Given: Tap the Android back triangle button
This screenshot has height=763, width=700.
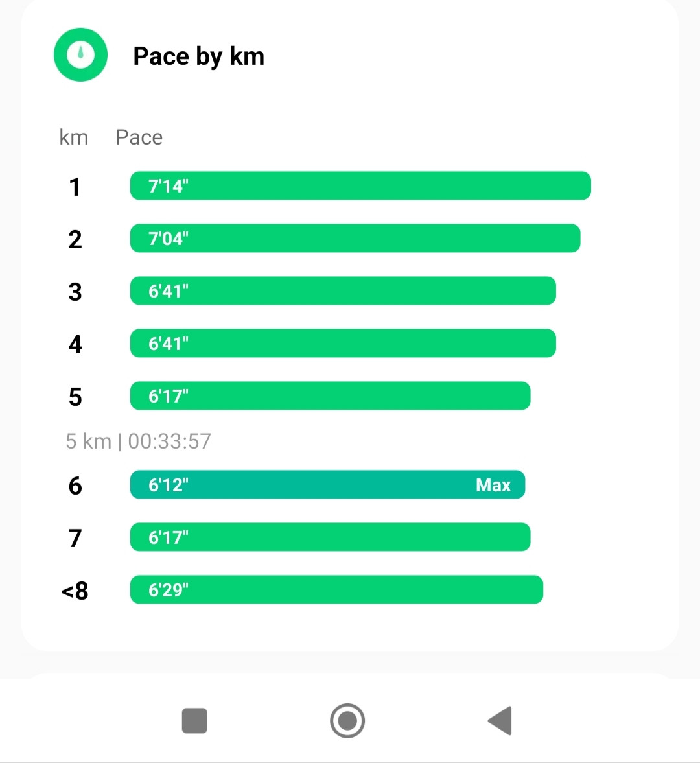Looking at the screenshot, I should [500, 721].
